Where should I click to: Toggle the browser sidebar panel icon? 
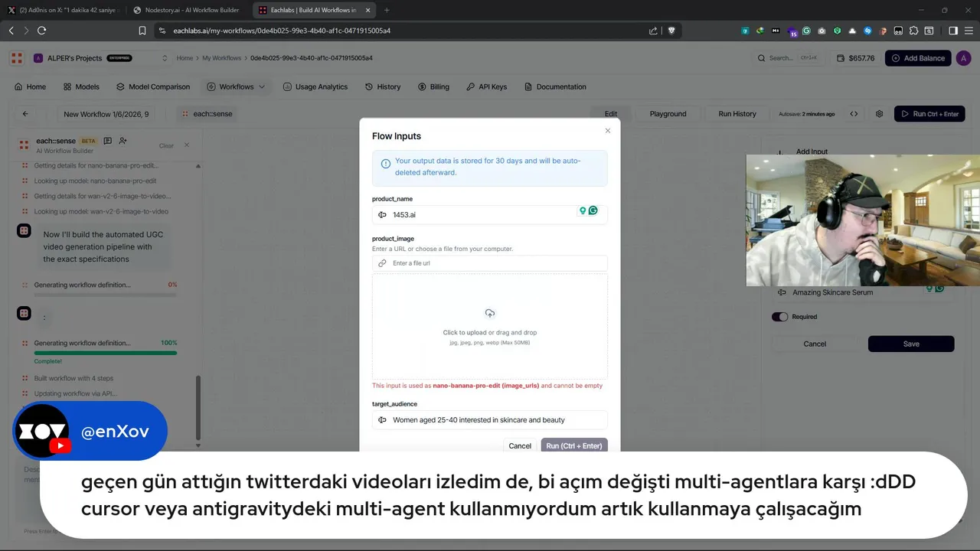(953, 31)
